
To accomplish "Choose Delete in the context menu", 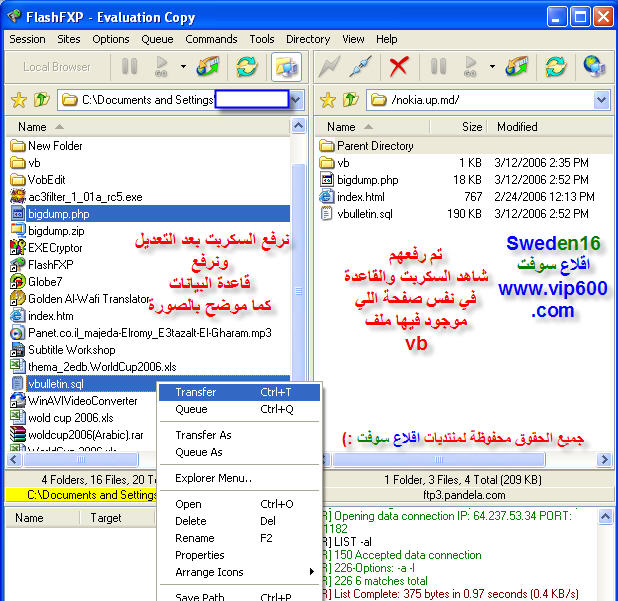I will [240, 521].
